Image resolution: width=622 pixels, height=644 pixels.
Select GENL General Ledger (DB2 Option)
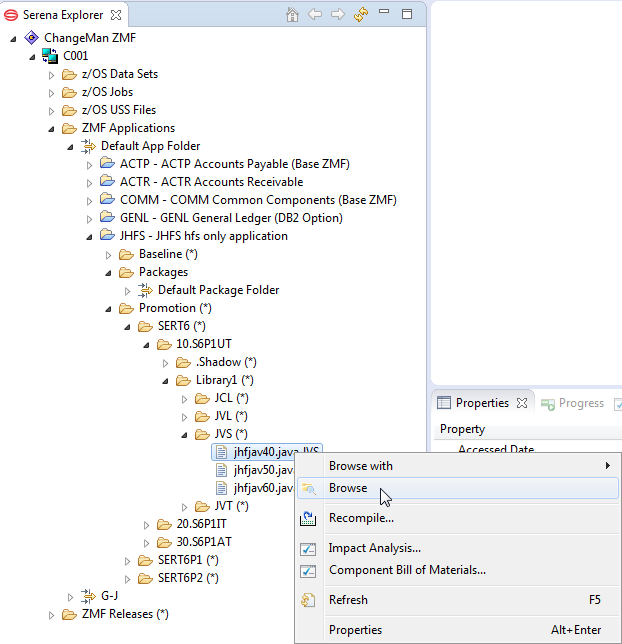click(x=231, y=218)
